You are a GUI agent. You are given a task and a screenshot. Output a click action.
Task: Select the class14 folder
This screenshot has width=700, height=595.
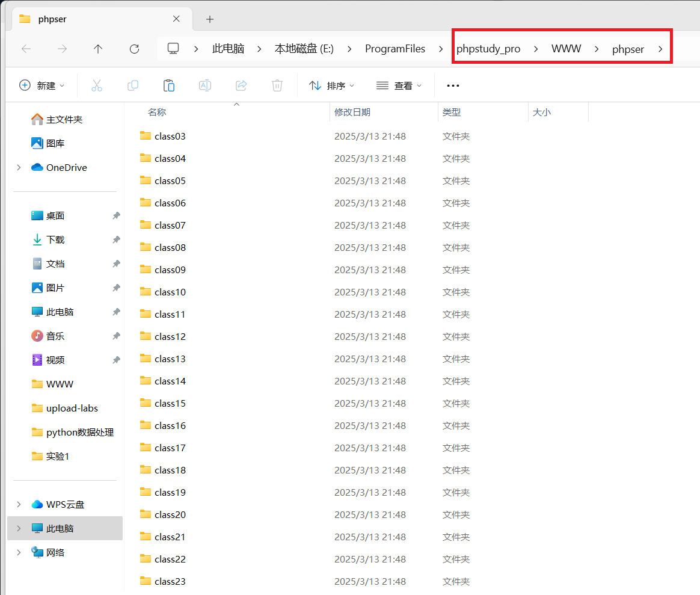point(170,381)
